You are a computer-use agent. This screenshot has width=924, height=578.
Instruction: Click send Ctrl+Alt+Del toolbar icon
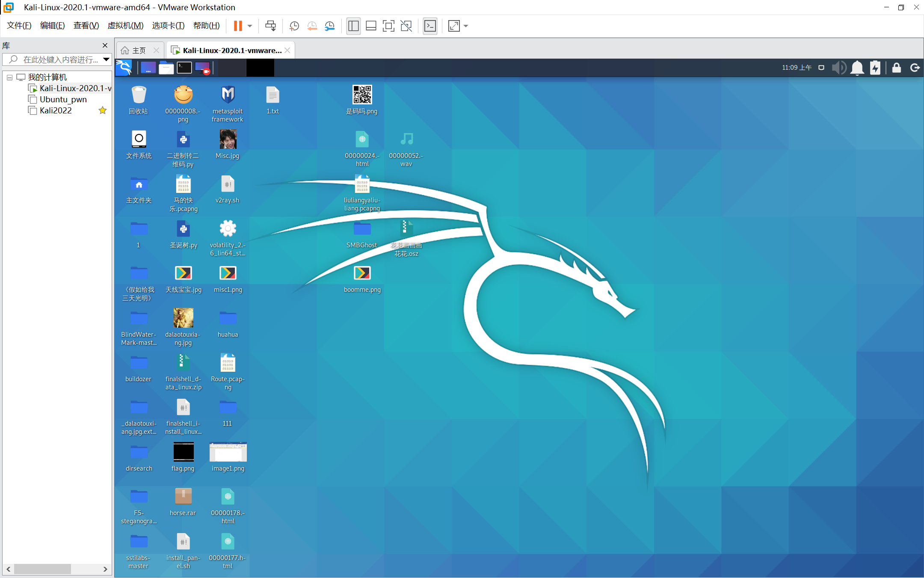coord(270,26)
